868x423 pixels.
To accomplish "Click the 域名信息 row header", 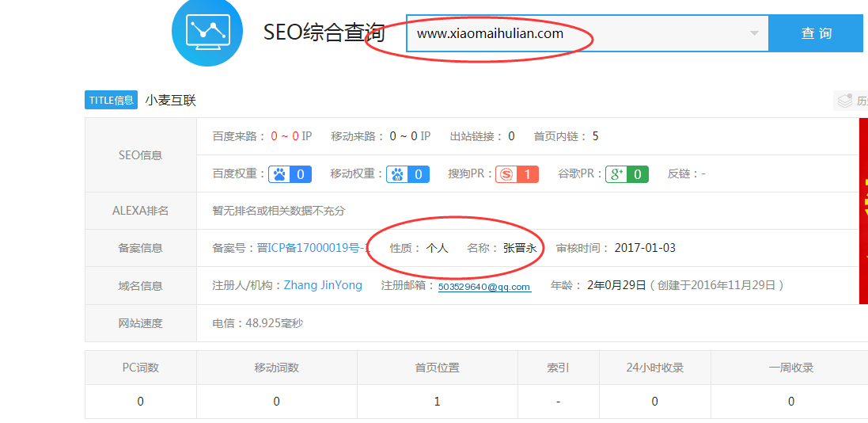I will click(x=141, y=286).
